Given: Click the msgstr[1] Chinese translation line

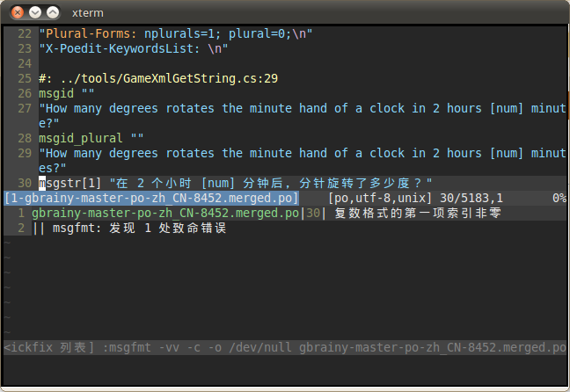Looking at the screenshot, I should (235, 183).
